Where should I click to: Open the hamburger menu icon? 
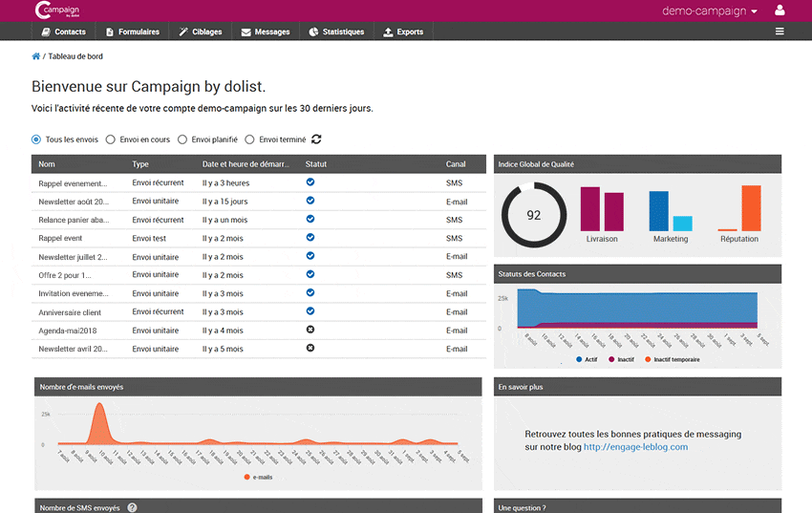(780, 32)
